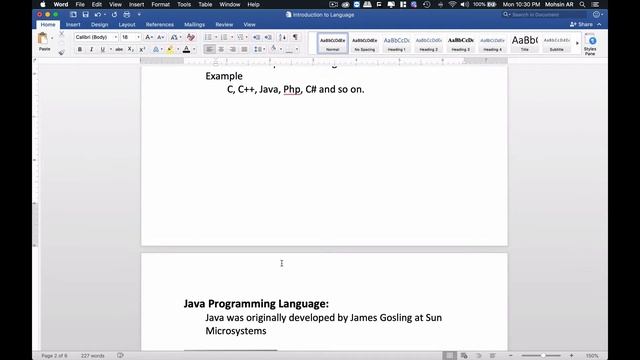
Task: Switch to the Insert ribbon tab
Action: 73,24
